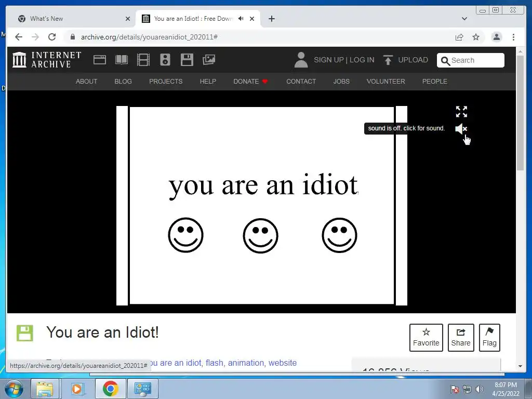The image size is (532, 399).
Task: Open the HELP menu item
Action: coord(208,82)
